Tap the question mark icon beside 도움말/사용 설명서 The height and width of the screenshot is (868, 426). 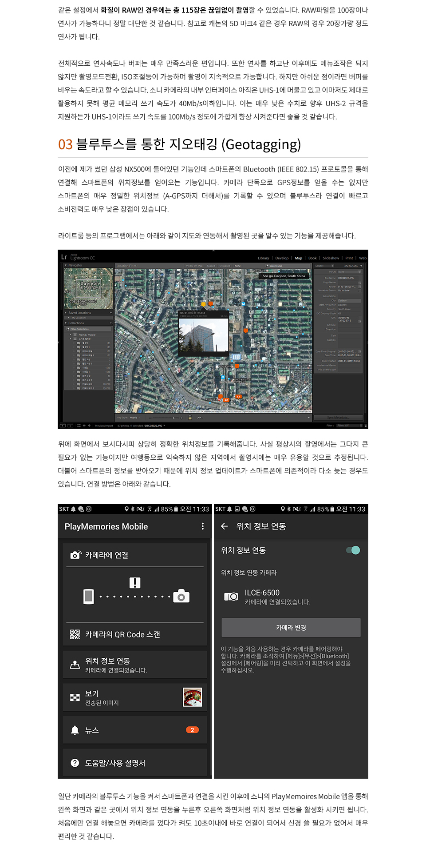[x=75, y=763]
